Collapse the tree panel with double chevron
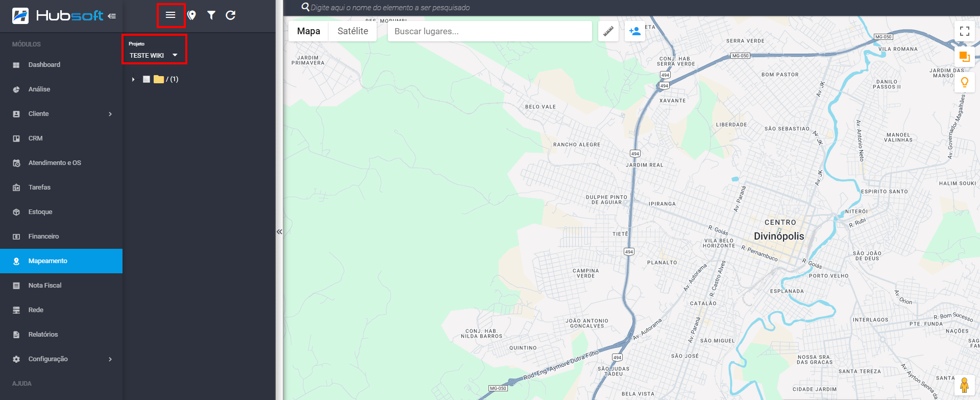Image resolution: width=980 pixels, height=400 pixels. click(279, 231)
